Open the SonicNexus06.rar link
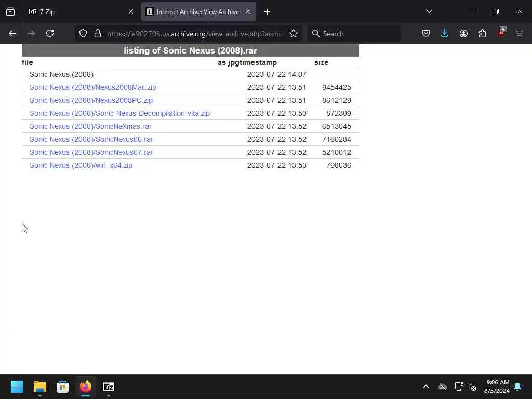This screenshot has height=399, width=532. click(x=91, y=139)
